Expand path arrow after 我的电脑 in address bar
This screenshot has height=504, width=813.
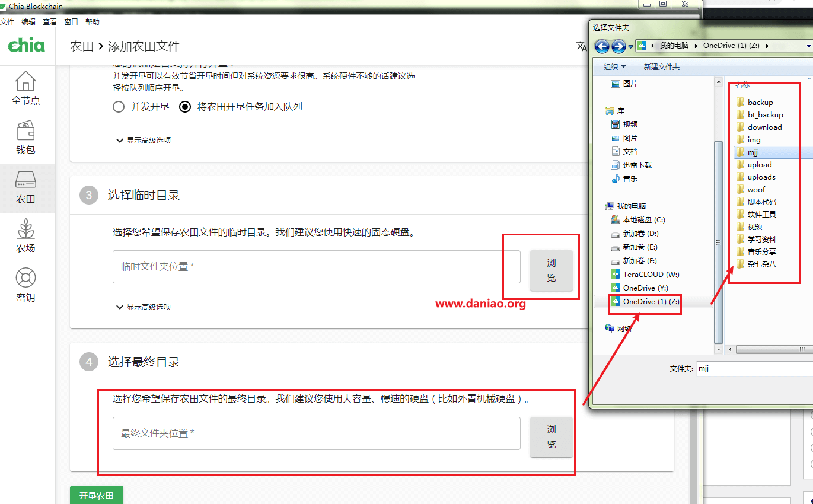pos(696,46)
